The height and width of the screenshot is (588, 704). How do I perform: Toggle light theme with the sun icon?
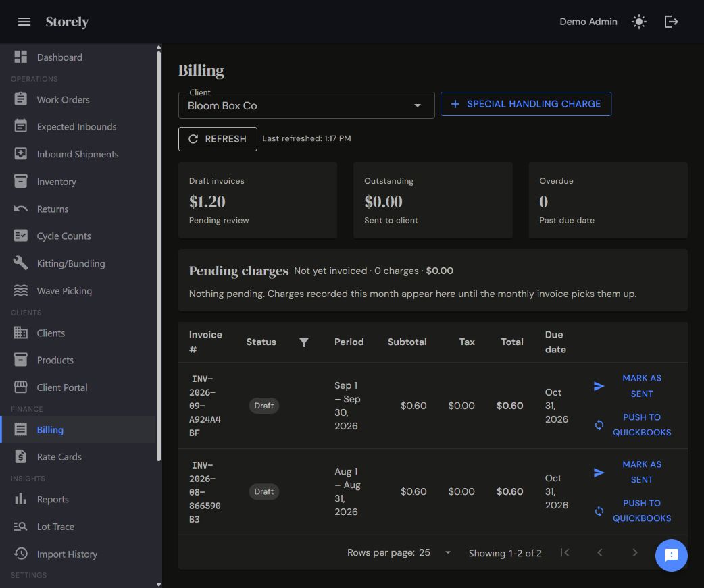click(639, 22)
